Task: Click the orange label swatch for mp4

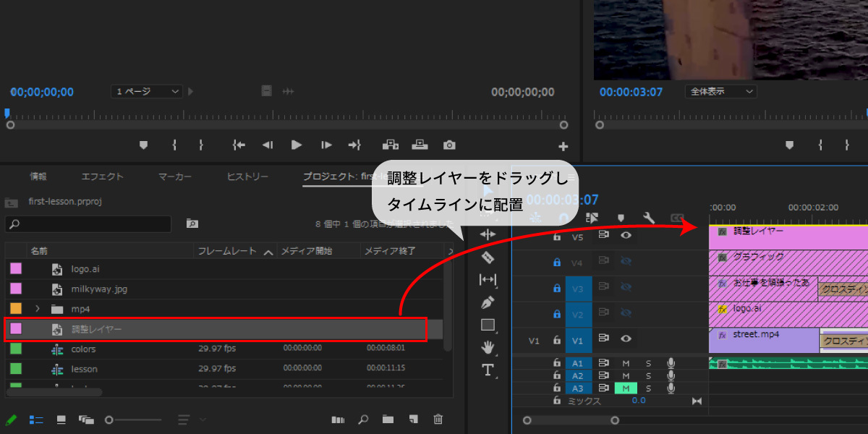Action: tap(16, 309)
